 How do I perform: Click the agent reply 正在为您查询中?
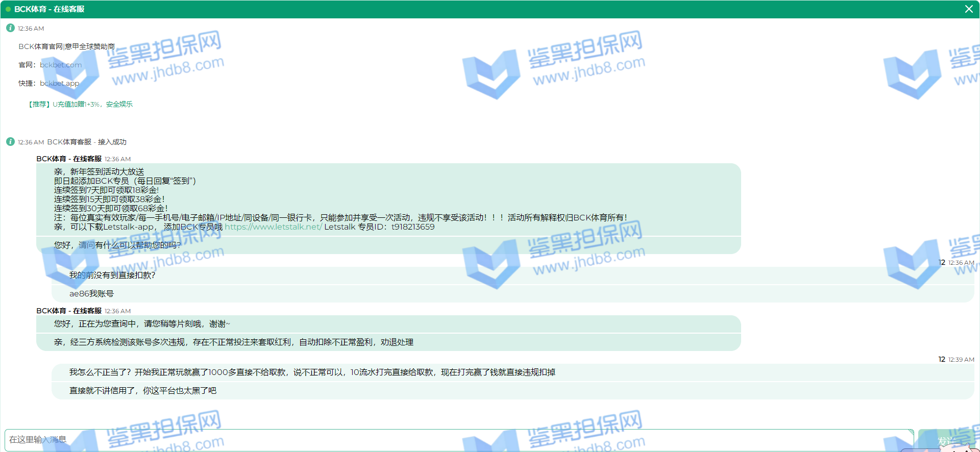pyautogui.click(x=142, y=324)
